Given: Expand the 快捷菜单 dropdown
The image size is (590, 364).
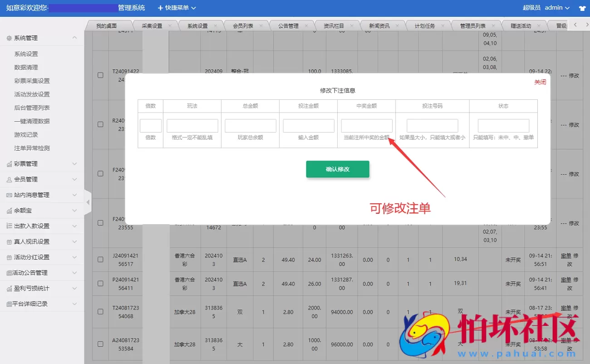Looking at the screenshot, I should coord(177,8).
